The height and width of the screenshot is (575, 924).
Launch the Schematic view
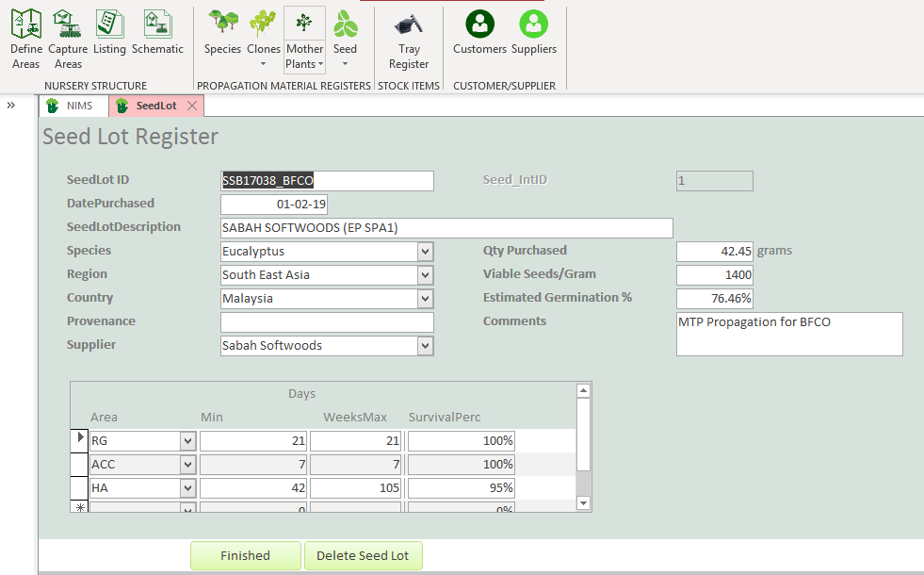point(157,32)
